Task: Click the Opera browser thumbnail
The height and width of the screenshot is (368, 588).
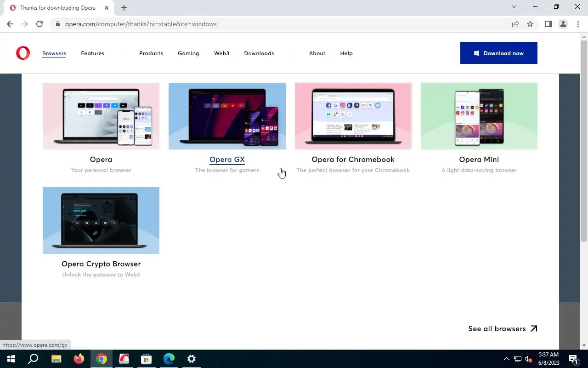Action: [x=101, y=116]
